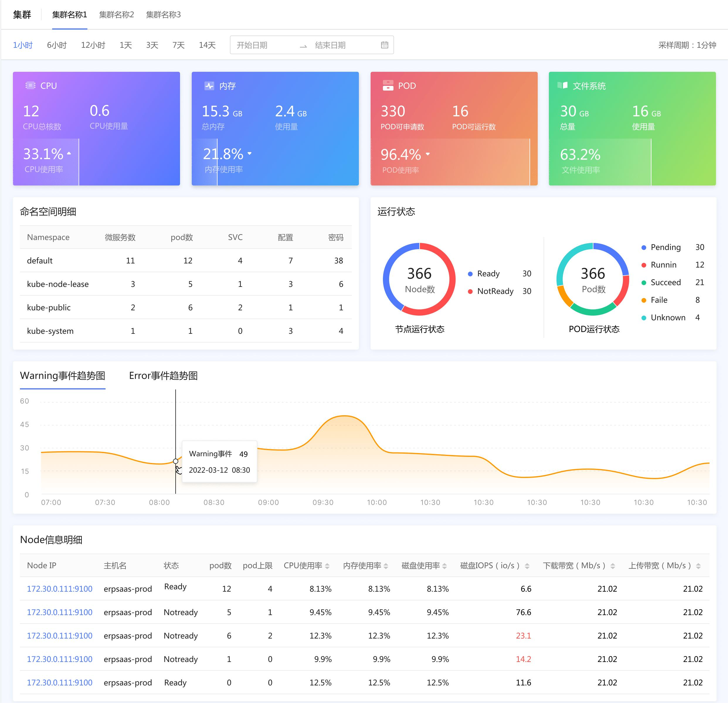
Task: Sort by 内存使用率 column arrows
Action: coord(386,566)
